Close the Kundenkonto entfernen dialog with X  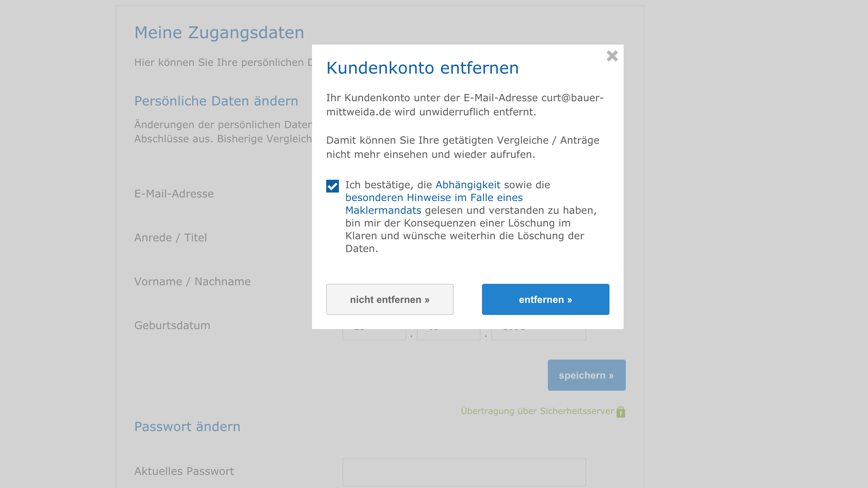click(612, 56)
